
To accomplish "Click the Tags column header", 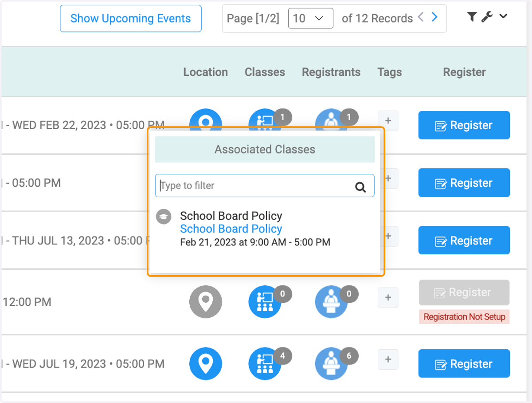I will 390,72.
